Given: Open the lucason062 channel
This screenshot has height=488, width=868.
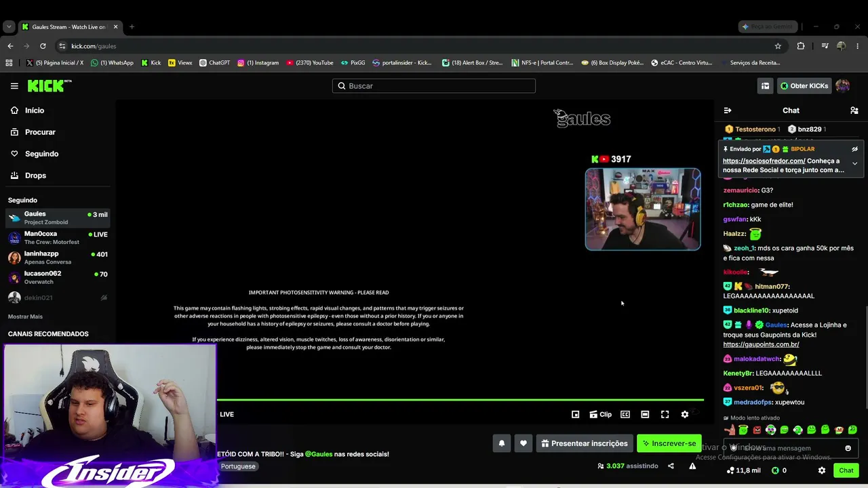Looking at the screenshot, I should (58, 277).
